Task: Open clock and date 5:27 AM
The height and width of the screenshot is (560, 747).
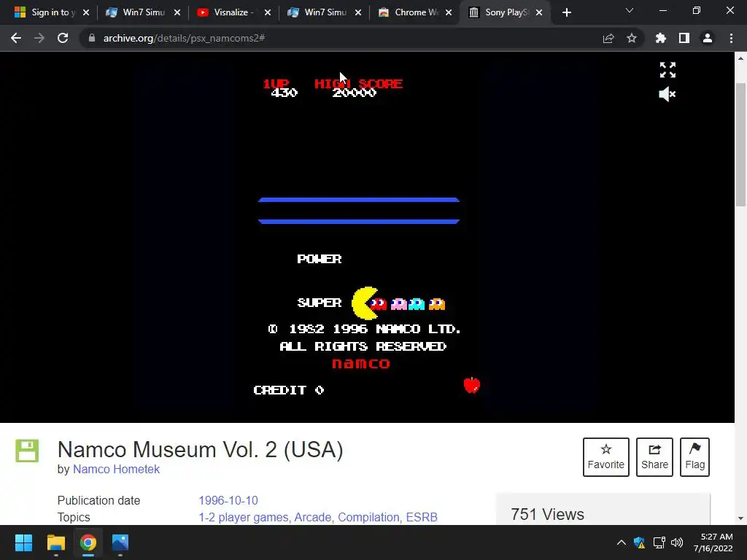Action: [713, 542]
